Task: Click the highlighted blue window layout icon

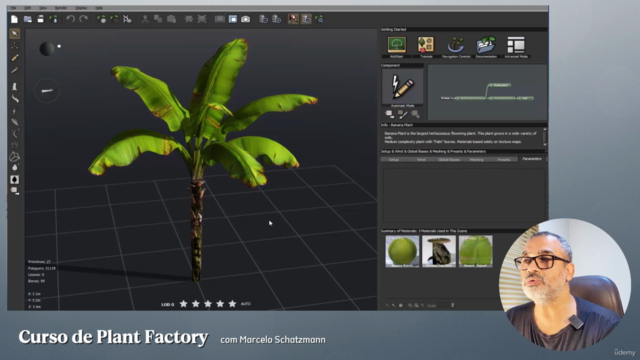Action: coord(233,19)
